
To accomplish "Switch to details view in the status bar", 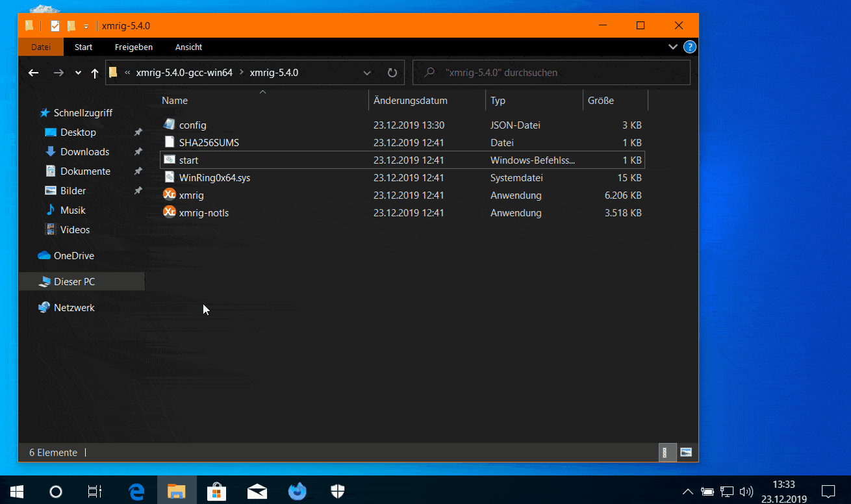I will (x=667, y=453).
